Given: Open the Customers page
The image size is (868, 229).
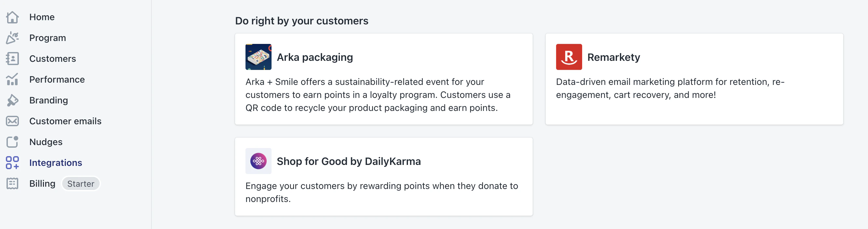Looking at the screenshot, I should click(x=52, y=59).
